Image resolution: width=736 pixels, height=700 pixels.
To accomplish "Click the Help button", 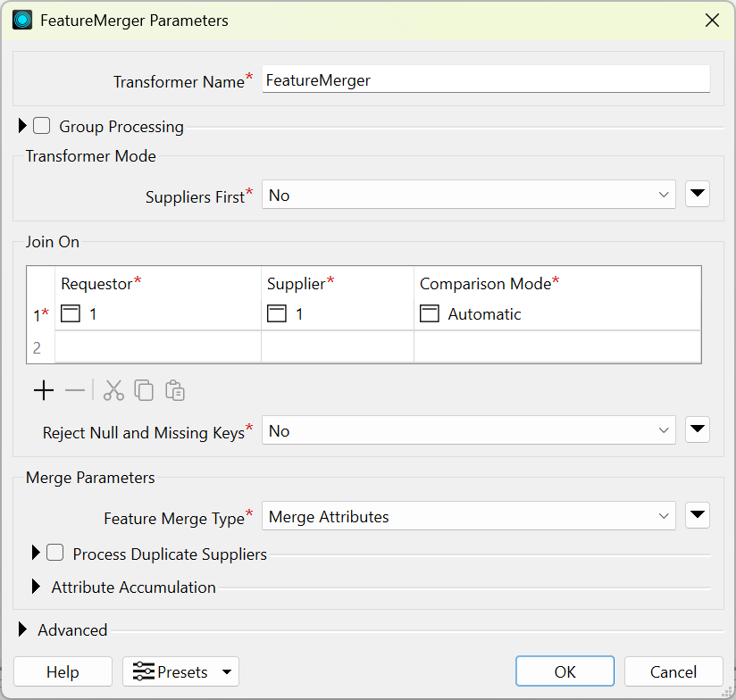I will (63, 671).
